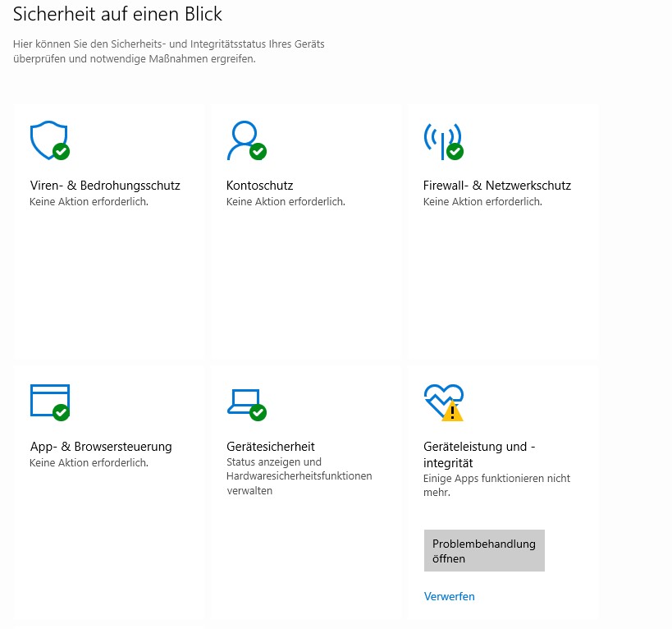Click 'Keine Aktion erforderlich.' under Viren- & Bedrohungsschutz
The image size is (672, 629).
89,201
